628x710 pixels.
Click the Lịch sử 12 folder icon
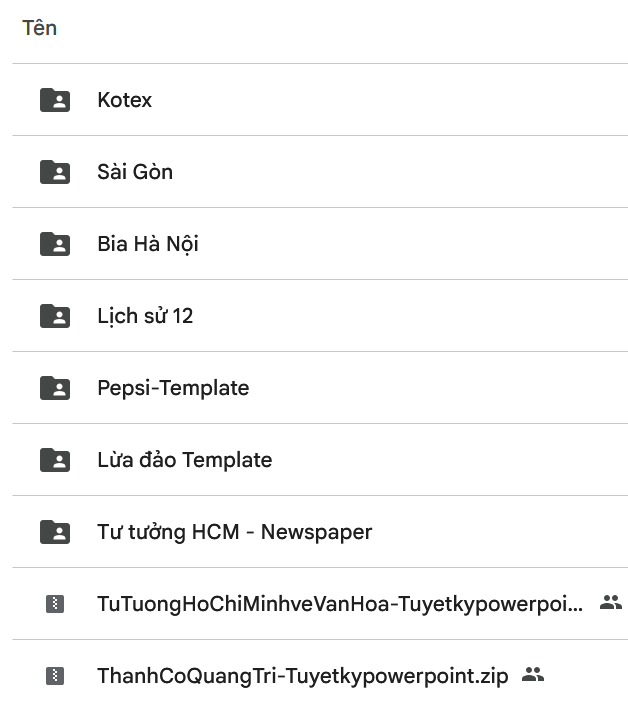point(55,316)
